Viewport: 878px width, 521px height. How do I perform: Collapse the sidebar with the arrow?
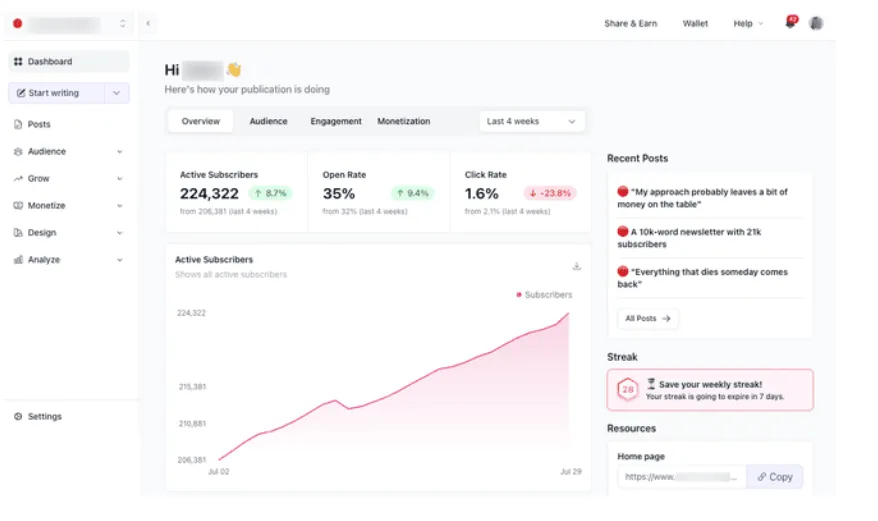click(148, 24)
